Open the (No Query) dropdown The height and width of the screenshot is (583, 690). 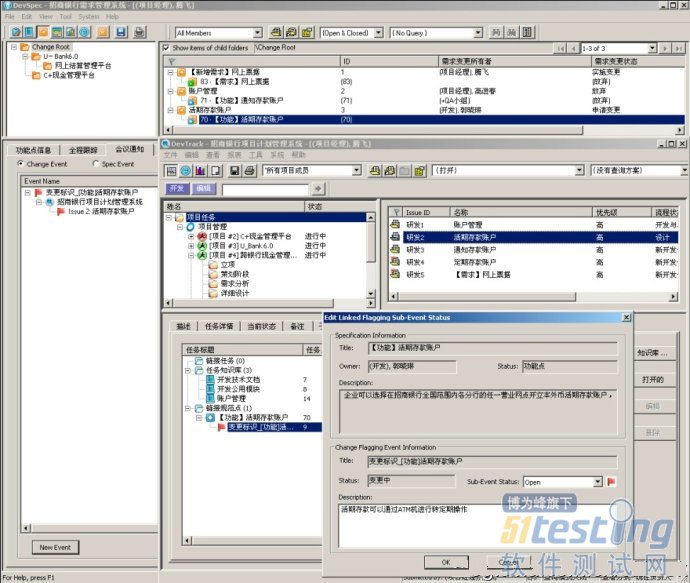pos(478,33)
